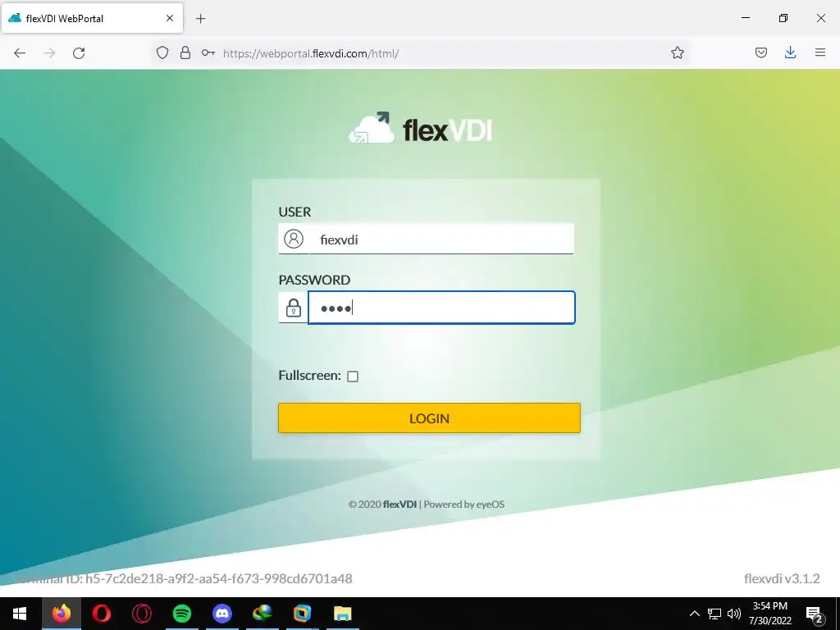Click the network status tray icon
The image size is (840, 630).
pos(714,614)
